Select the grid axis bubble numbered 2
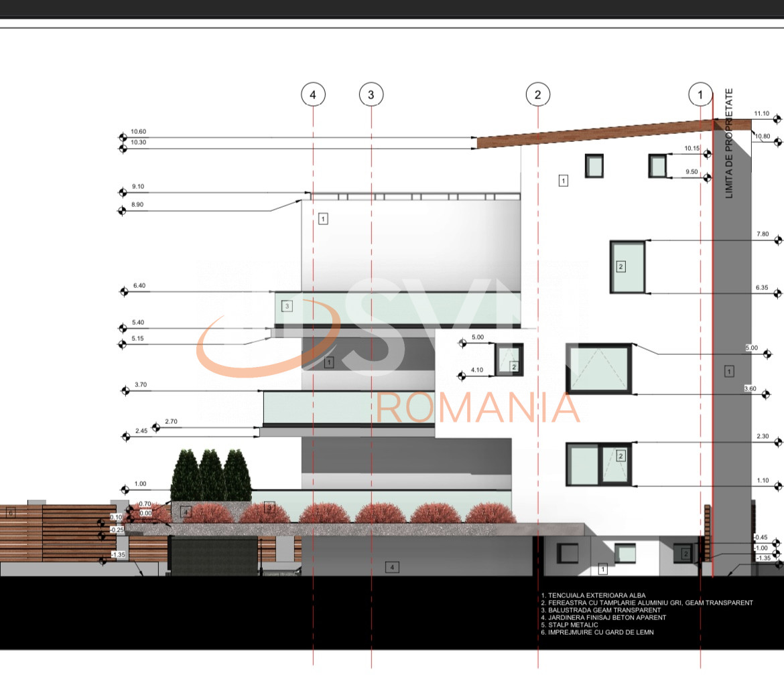The width and height of the screenshot is (784, 683). point(537,95)
